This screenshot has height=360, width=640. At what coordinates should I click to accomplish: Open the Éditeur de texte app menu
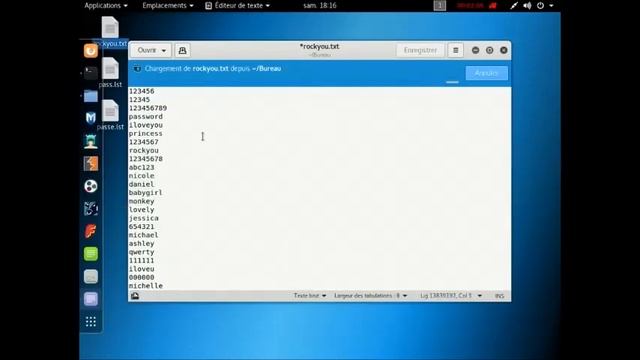pyautogui.click(x=237, y=5)
